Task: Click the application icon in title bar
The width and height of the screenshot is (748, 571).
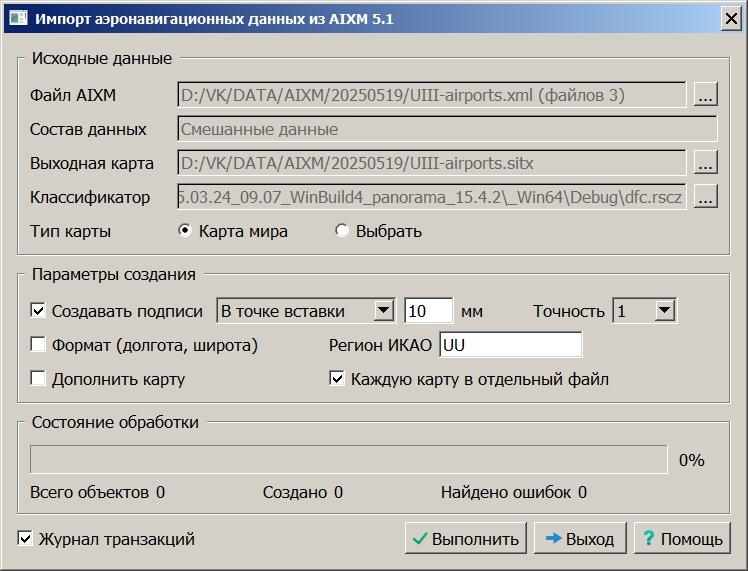Action: pyautogui.click(x=18, y=18)
